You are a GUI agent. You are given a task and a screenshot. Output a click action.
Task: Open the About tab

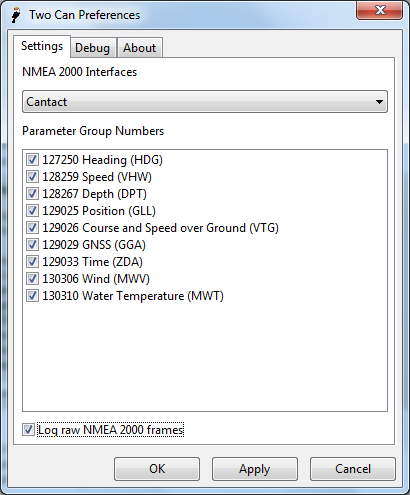point(140,48)
